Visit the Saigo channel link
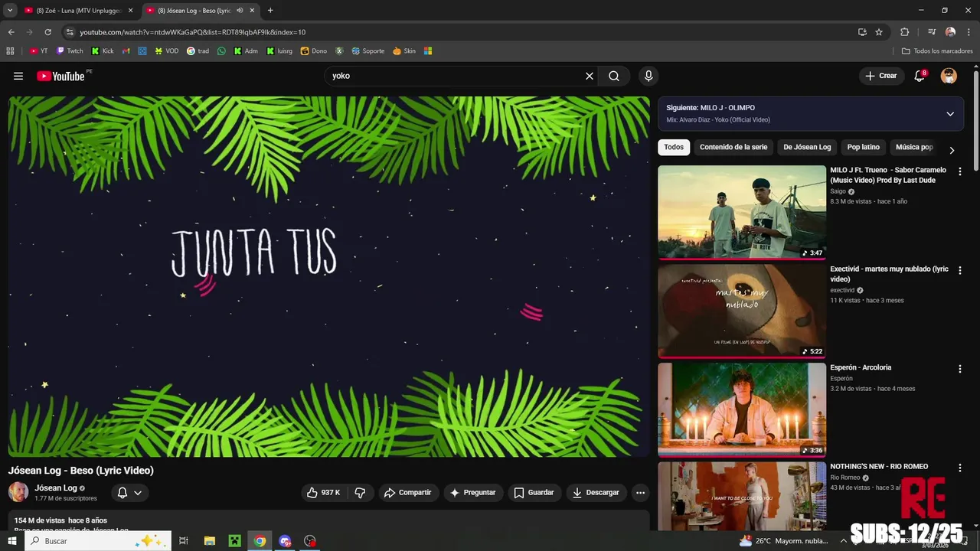Screen dimensions: 980x551 (x=838, y=191)
